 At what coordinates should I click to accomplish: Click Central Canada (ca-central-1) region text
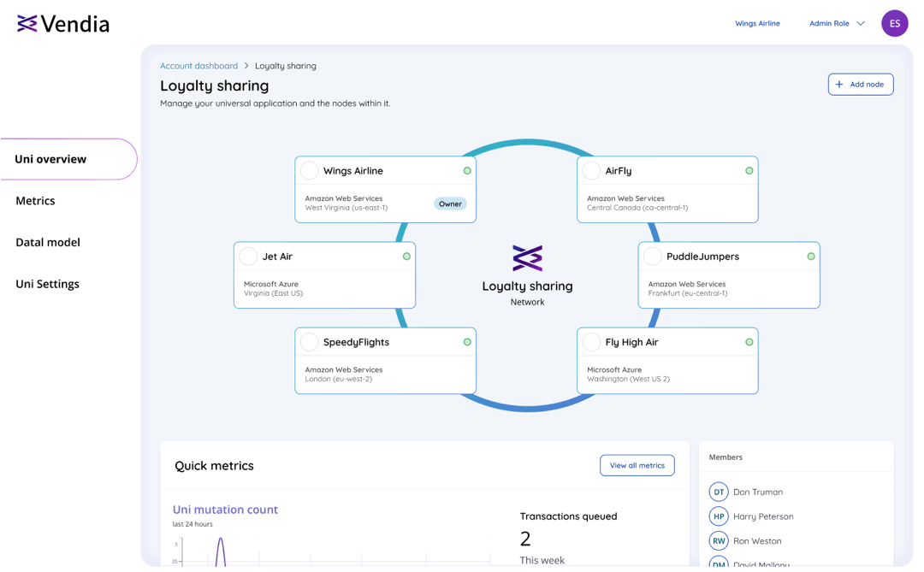[x=637, y=208]
